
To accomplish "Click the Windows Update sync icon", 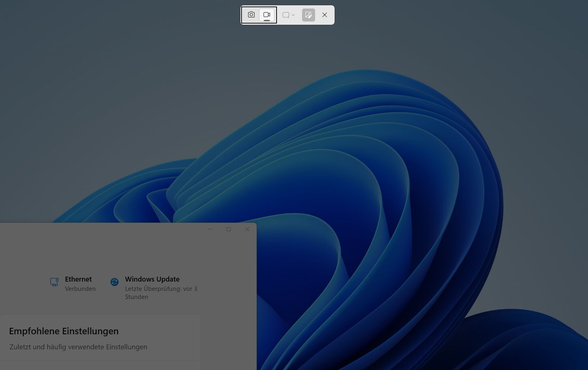I will pyautogui.click(x=115, y=282).
